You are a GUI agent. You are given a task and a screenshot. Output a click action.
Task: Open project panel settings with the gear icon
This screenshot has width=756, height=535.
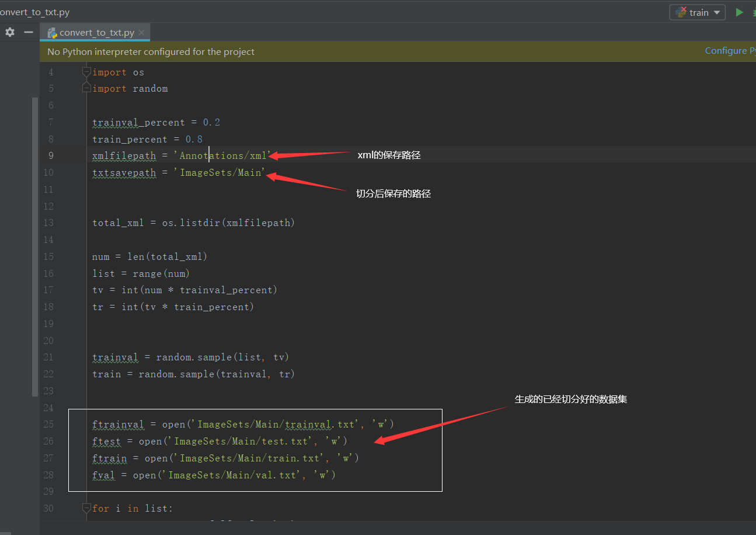tap(10, 32)
